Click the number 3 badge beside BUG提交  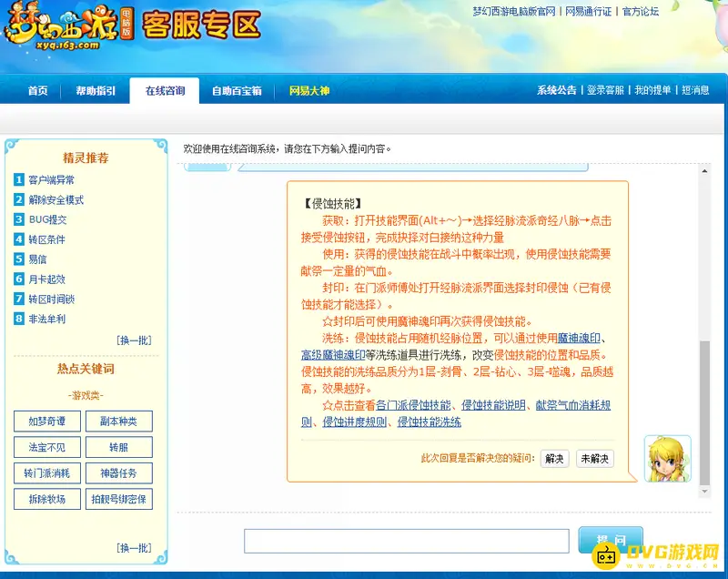18,219
